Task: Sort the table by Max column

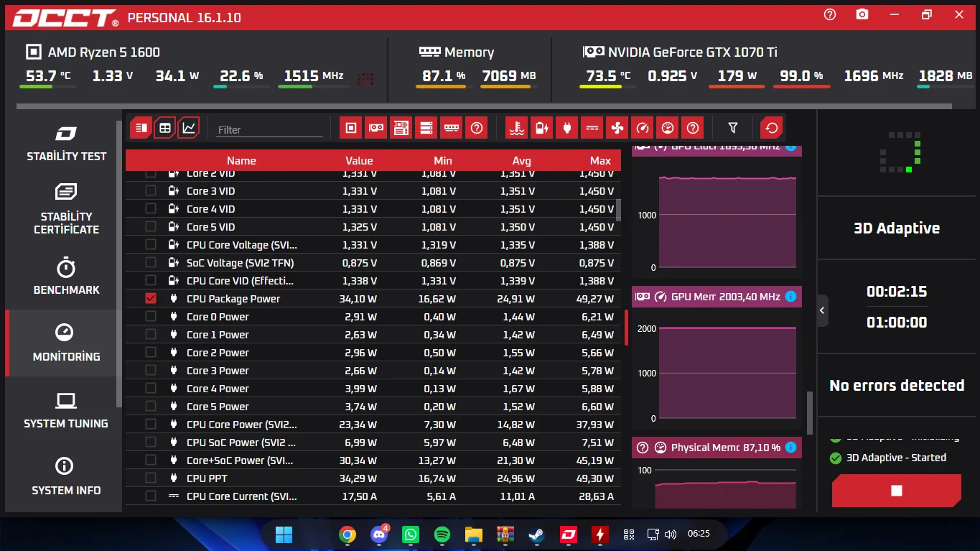Action: coord(600,160)
